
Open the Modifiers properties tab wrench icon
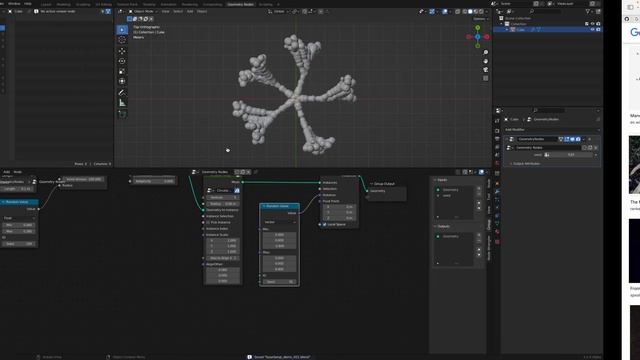point(497,191)
